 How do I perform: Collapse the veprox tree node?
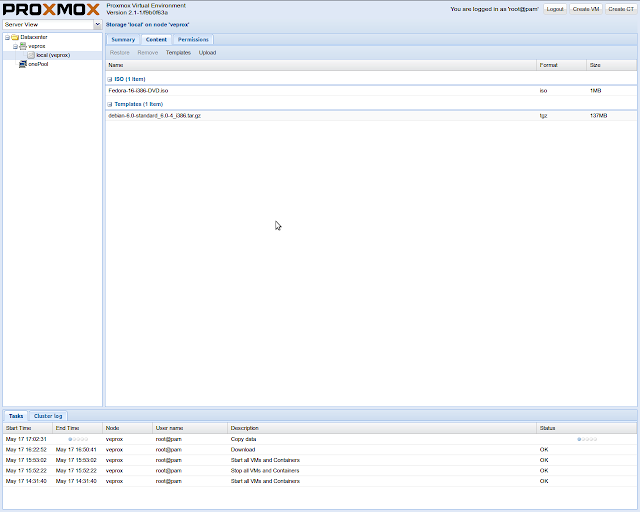pyautogui.click(x=15, y=47)
